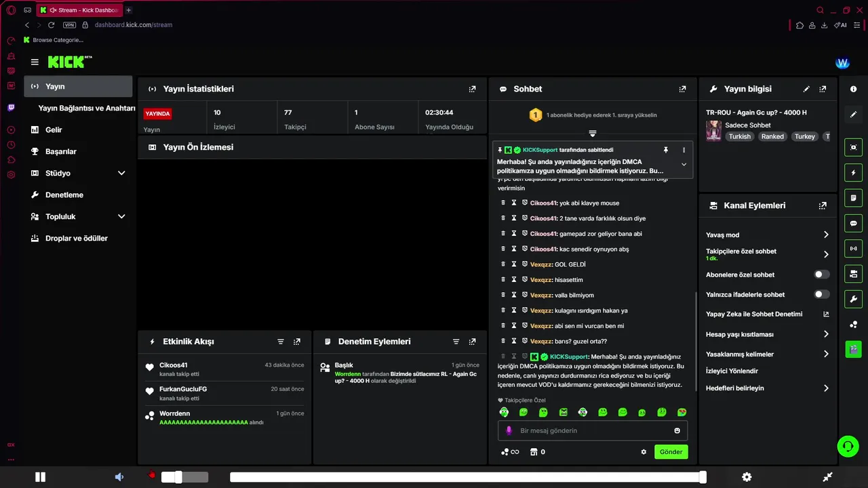This screenshot has width=868, height=488.
Task: Toggle Abonelere özel sohbet switch
Action: pos(821,274)
